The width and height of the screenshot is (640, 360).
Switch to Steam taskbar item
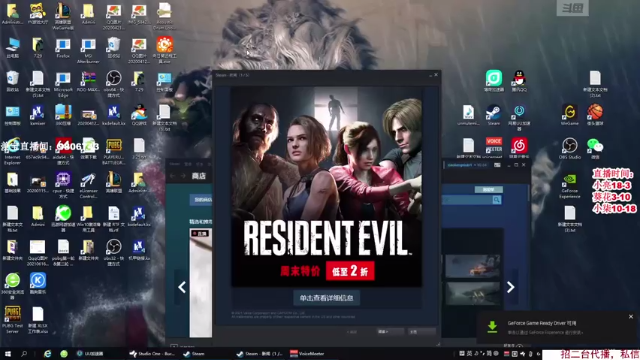tap(194, 353)
